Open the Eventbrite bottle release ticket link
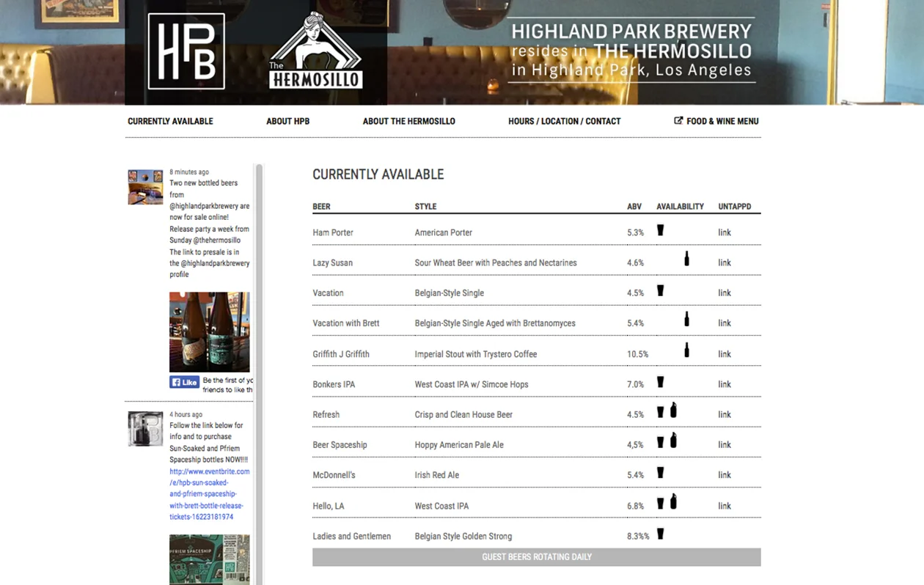924x585 pixels. click(208, 493)
